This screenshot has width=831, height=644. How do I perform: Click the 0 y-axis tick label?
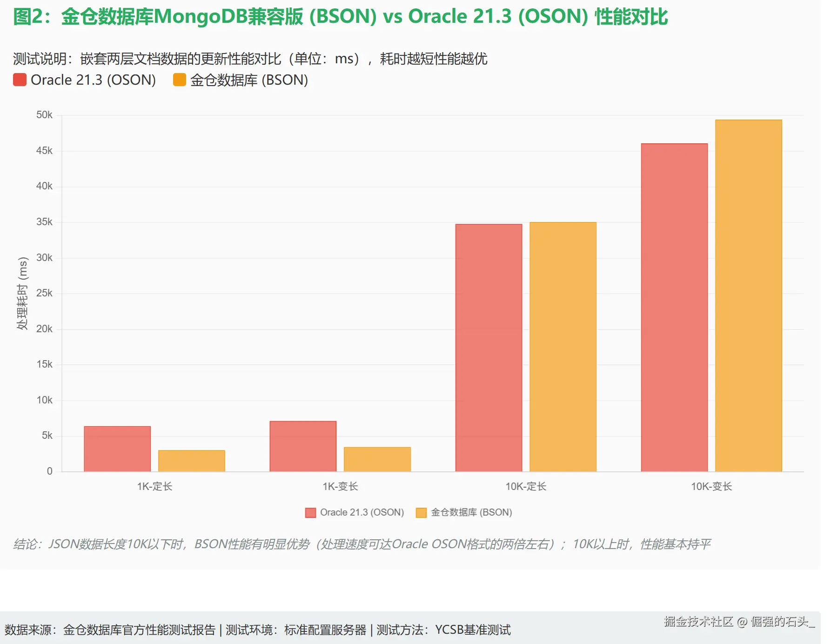point(50,471)
